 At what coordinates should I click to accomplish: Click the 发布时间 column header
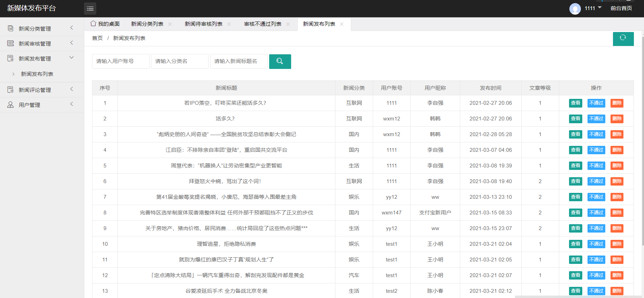[x=491, y=88]
